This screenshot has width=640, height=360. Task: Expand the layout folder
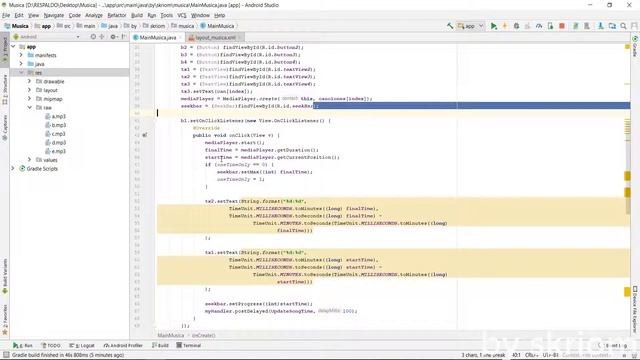[29, 90]
